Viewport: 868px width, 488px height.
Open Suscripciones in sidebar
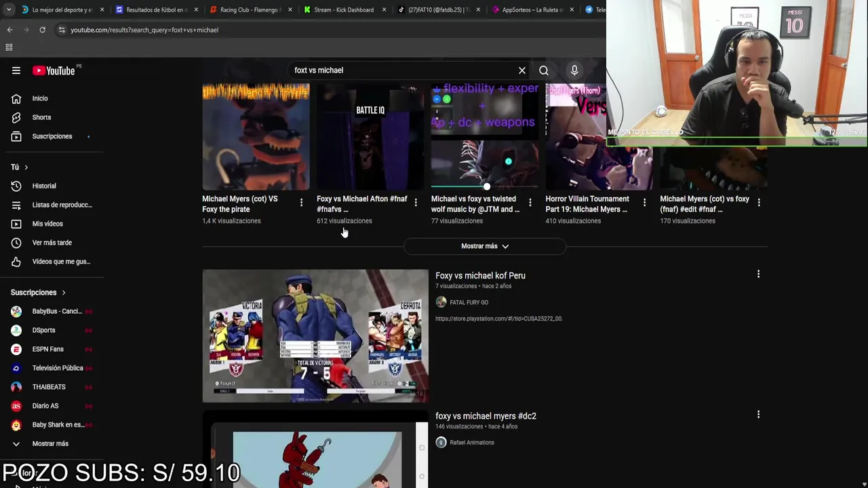pos(52,136)
